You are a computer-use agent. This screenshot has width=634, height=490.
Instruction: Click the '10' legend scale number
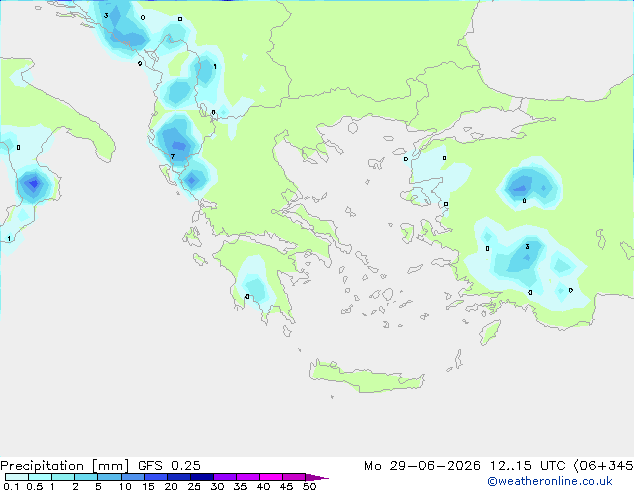(125, 486)
